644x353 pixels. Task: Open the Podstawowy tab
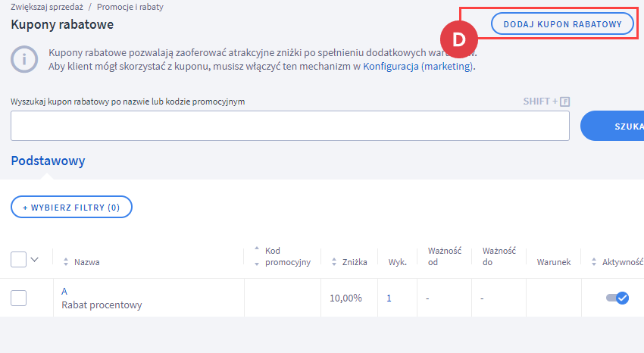[x=48, y=161]
